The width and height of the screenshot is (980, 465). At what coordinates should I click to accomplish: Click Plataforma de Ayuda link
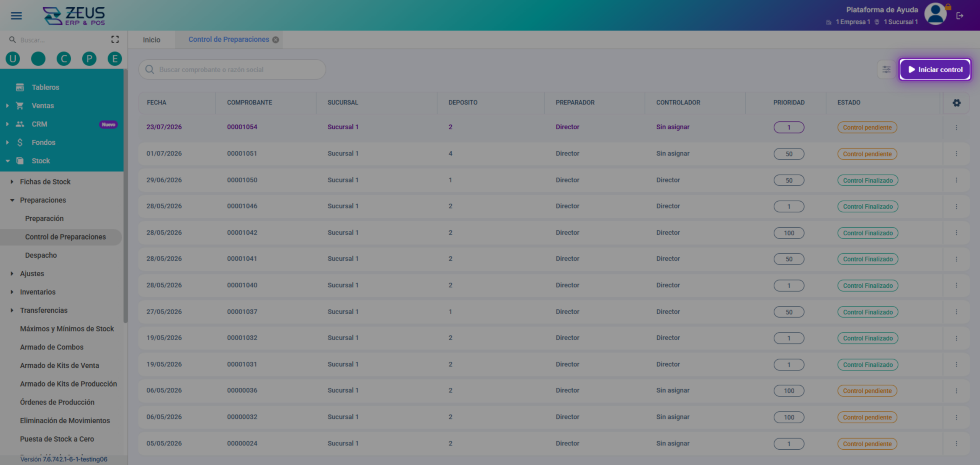click(882, 10)
